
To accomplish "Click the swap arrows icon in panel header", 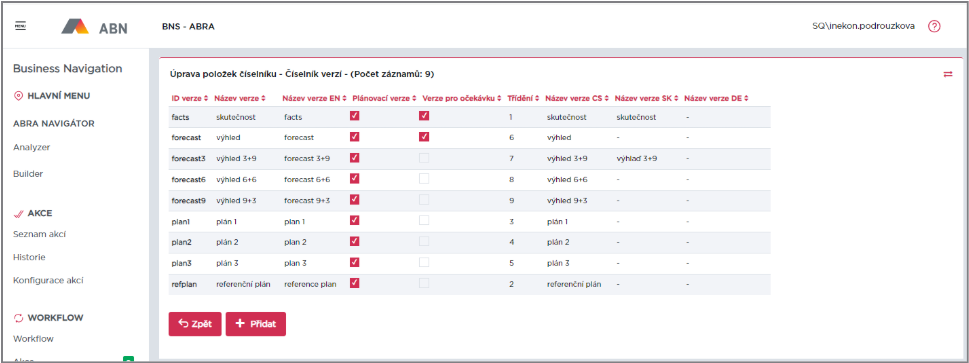I will pyautogui.click(x=948, y=74).
